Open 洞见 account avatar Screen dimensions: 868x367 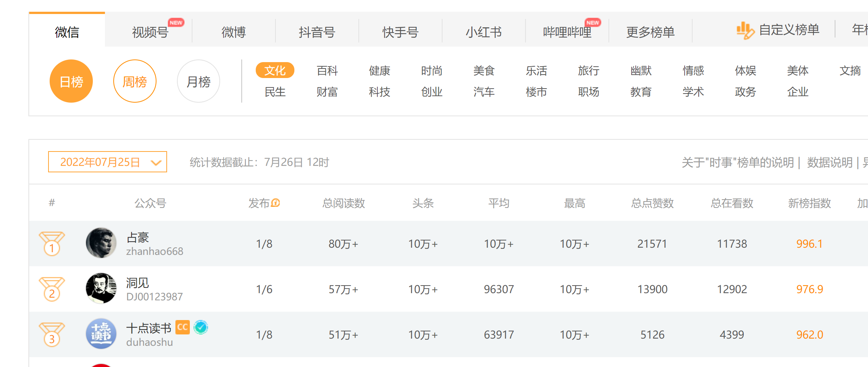101,288
